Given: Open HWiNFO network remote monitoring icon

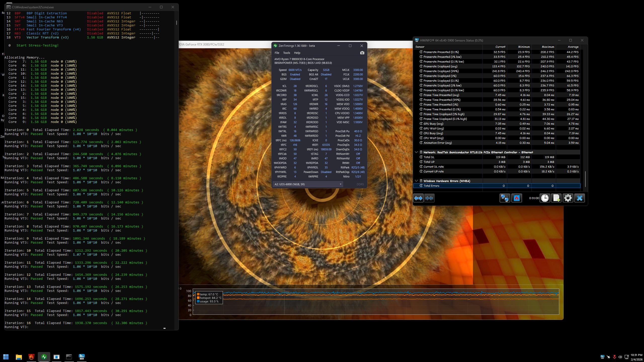Looking at the screenshot, I should 504,198.
